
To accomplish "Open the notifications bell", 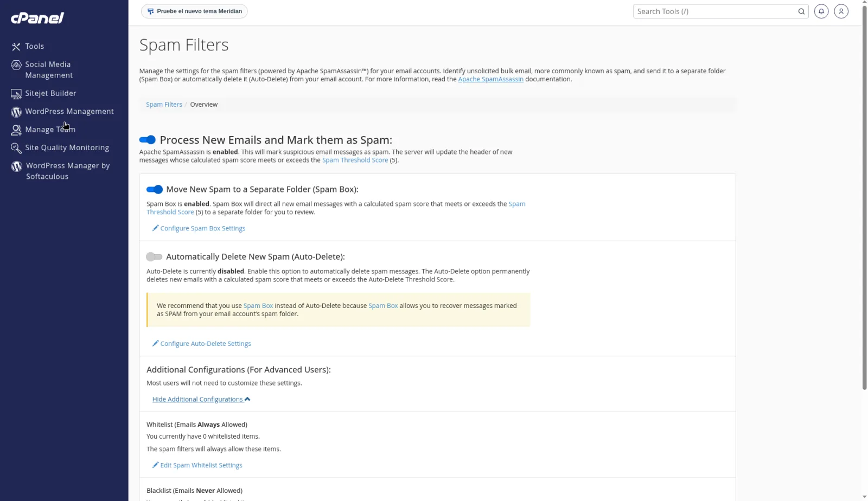I will tap(821, 11).
